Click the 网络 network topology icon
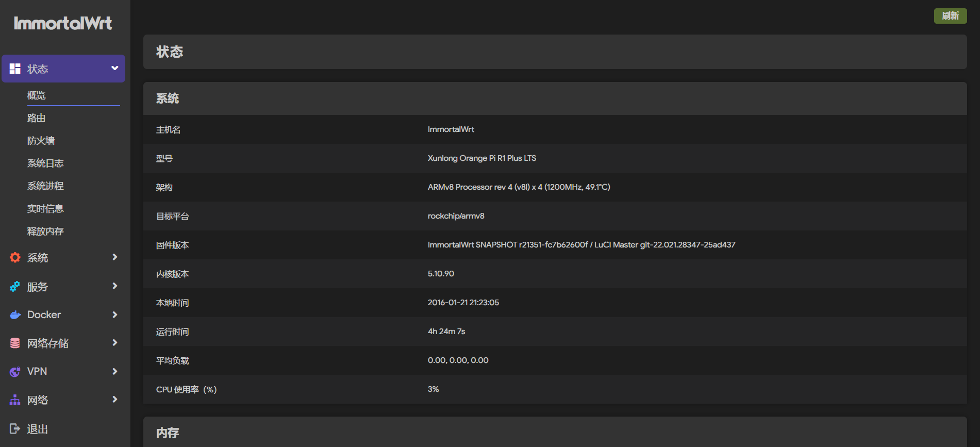 15,400
